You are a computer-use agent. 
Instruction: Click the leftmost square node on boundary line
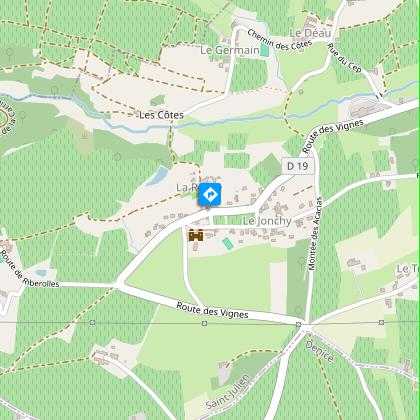click(x=93, y=322)
